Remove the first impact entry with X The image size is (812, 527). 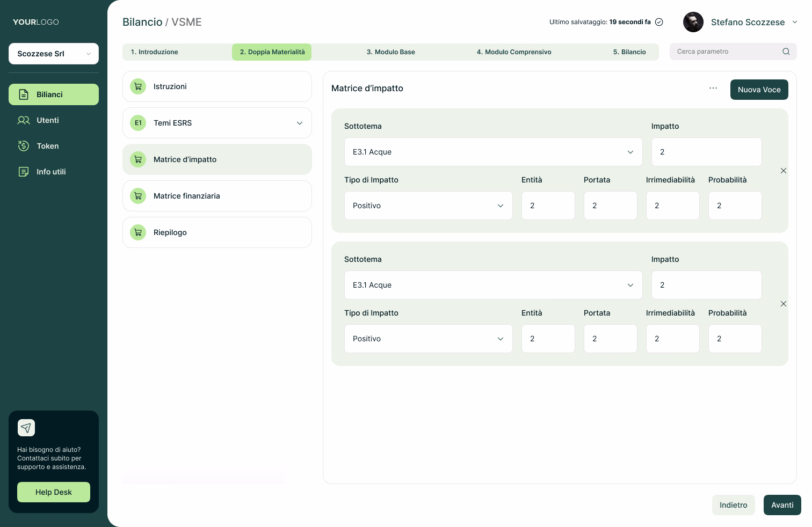783,171
